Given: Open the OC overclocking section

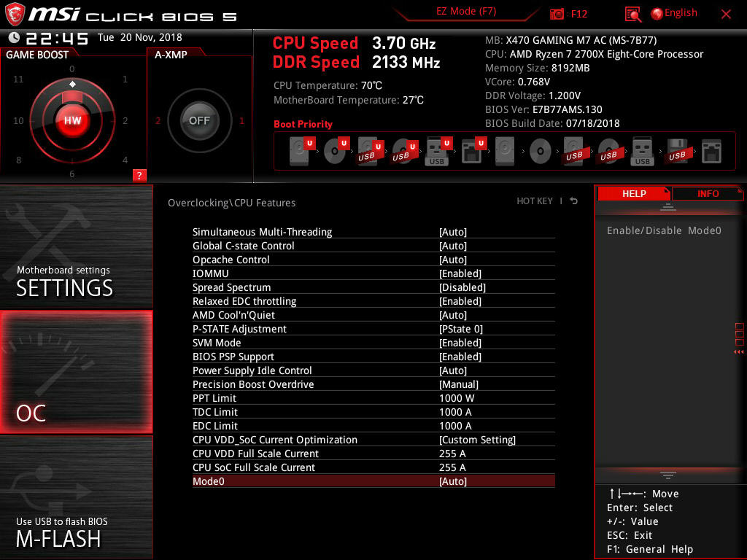Looking at the screenshot, I should click(76, 372).
